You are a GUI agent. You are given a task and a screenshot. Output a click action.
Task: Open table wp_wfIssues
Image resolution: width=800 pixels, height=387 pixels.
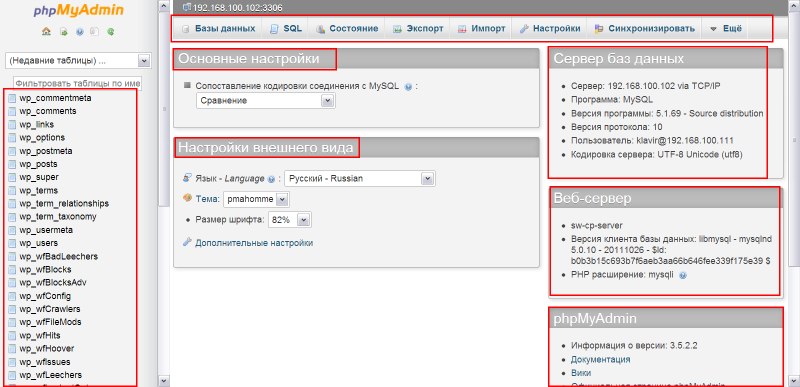tap(45, 362)
